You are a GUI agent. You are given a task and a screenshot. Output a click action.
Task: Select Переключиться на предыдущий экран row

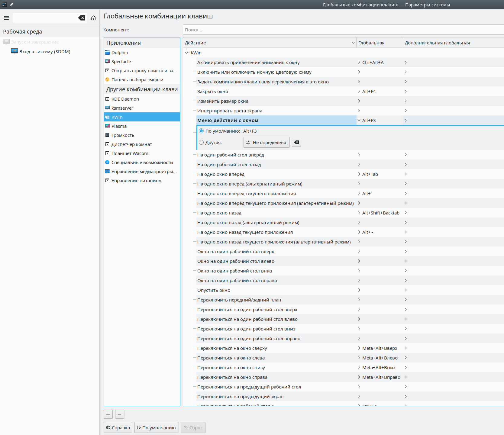[350, 396]
